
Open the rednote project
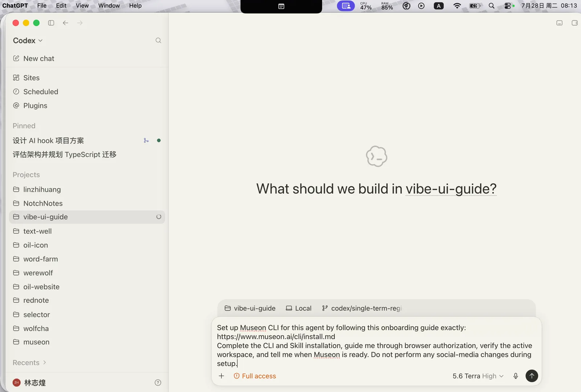[x=87, y=300]
